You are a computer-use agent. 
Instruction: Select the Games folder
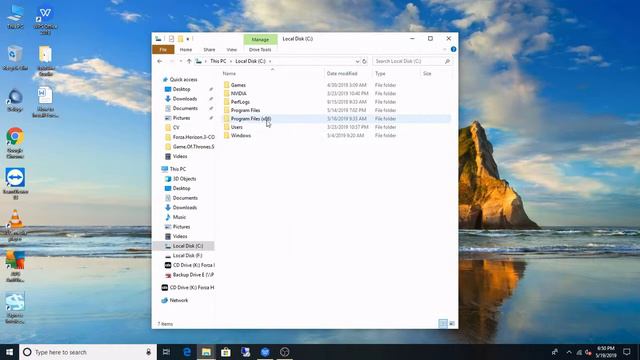[238, 85]
